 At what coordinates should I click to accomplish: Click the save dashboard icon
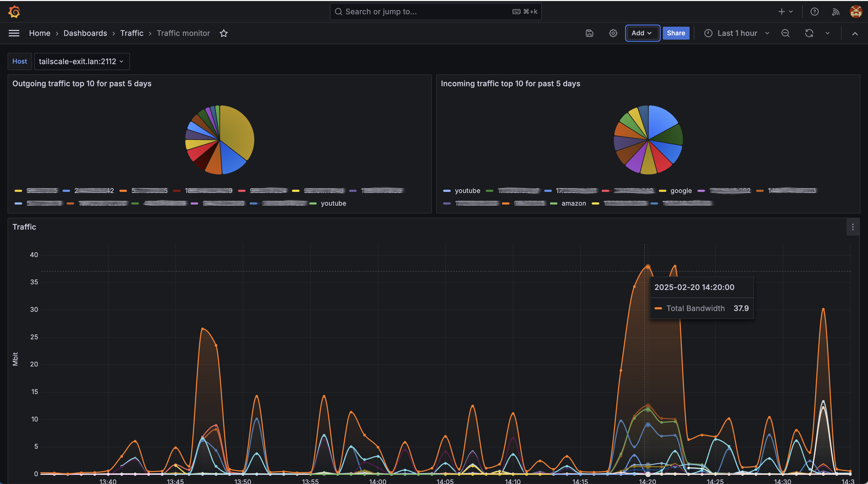(x=589, y=33)
